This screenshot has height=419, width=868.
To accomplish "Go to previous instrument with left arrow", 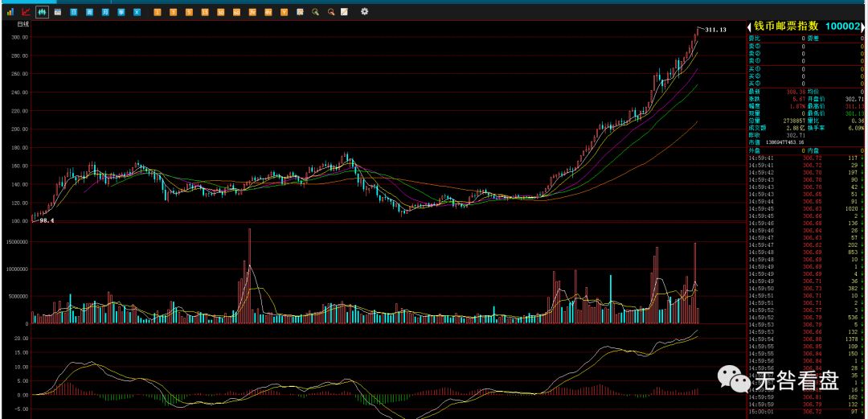I will (750, 27).
